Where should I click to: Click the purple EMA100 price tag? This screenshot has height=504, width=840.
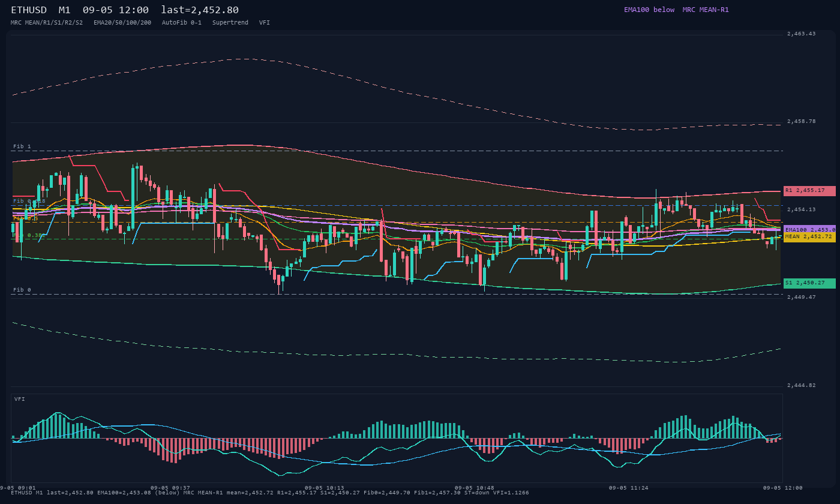[x=809, y=230]
